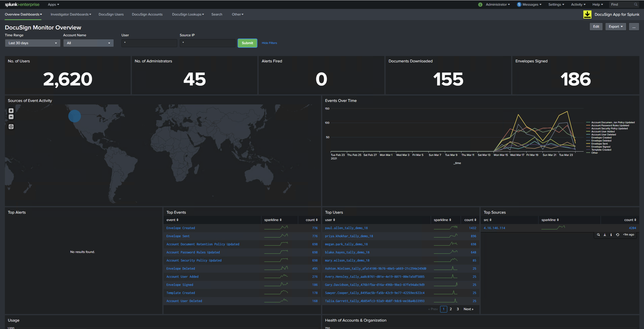Click the blue map bubble over North America
This screenshot has width=644, height=329.
75,116
